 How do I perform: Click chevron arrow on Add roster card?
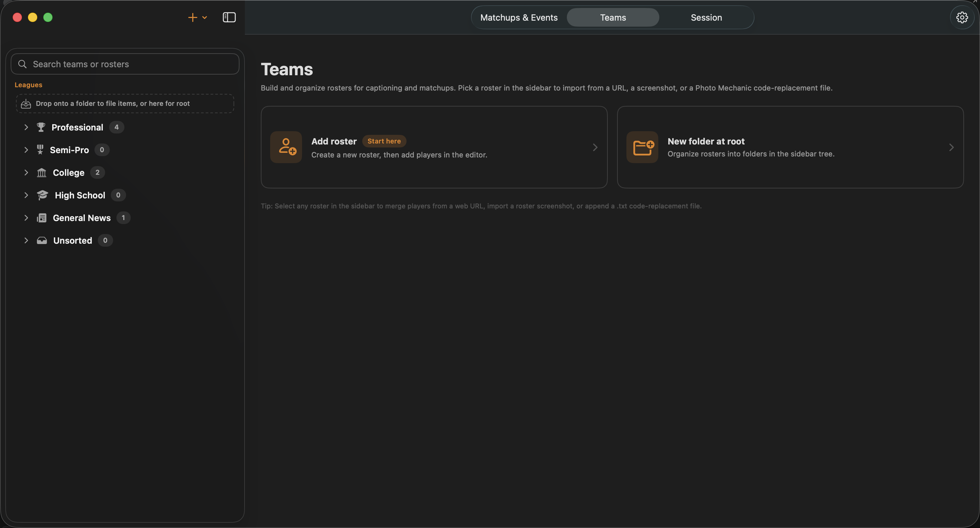coord(595,147)
